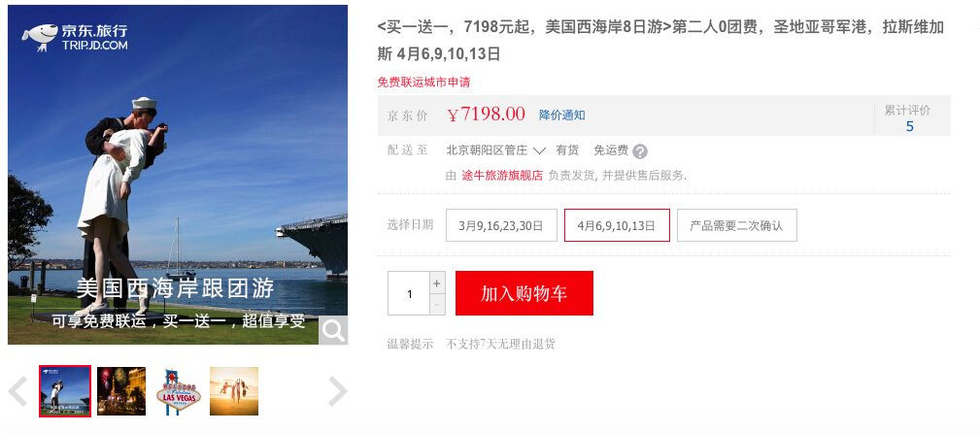Click the magnifier icon on main photo

333,330
